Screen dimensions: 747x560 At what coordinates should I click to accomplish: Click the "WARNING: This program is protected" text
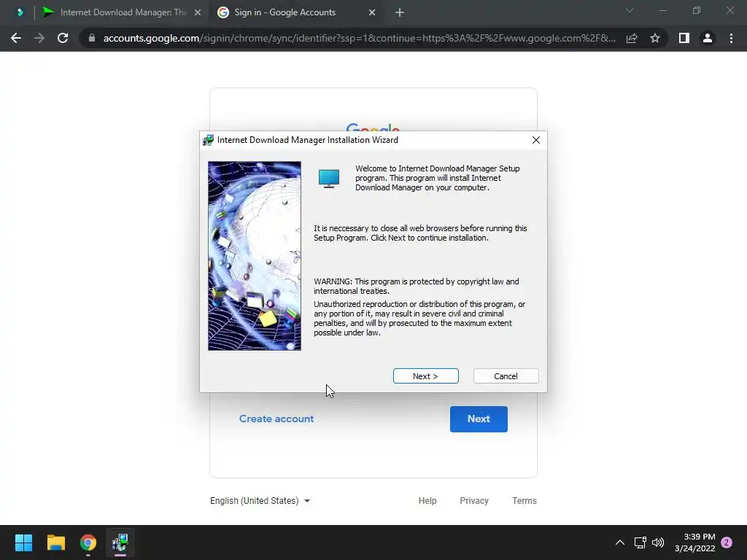pos(417,286)
